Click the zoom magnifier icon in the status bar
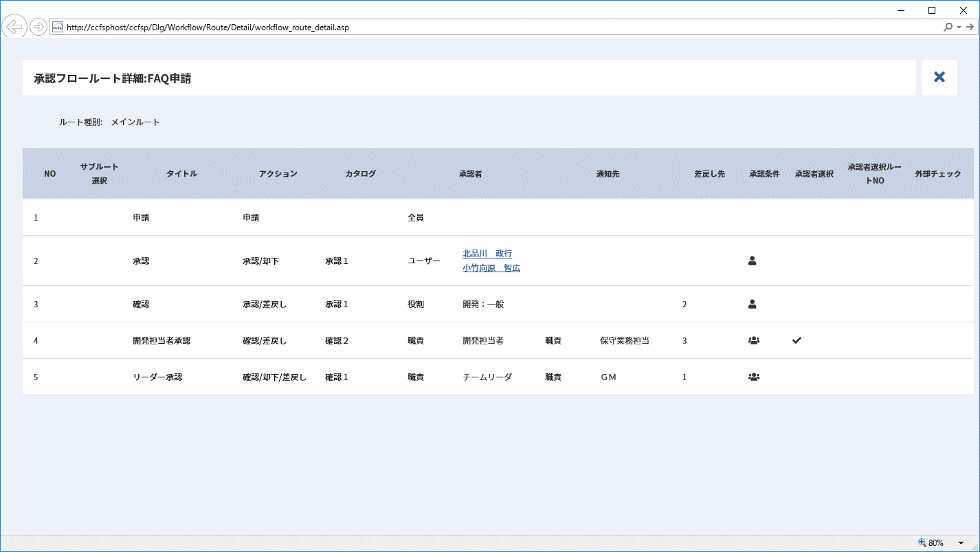This screenshot has height=552, width=980. click(x=922, y=543)
